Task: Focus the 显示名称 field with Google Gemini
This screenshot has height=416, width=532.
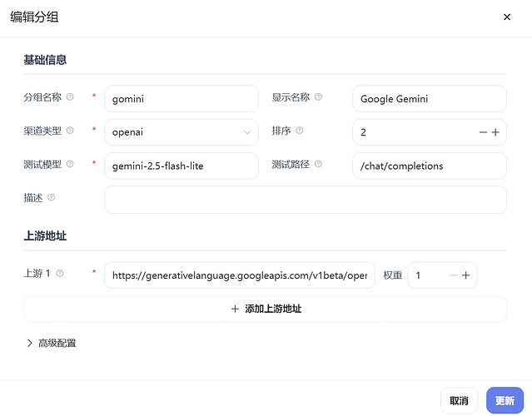Action: point(430,99)
